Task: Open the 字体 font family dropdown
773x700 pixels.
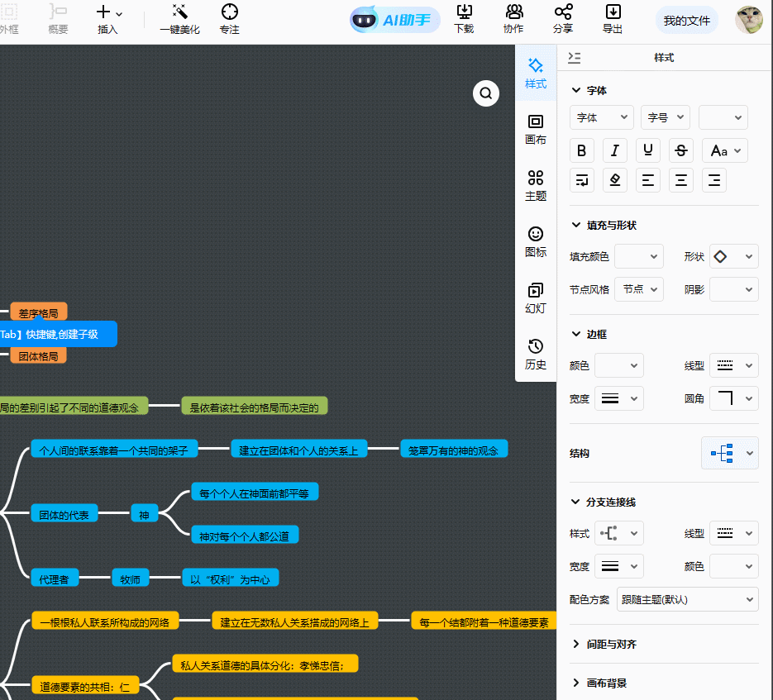Action: pyautogui.click(x=601, y=117)
